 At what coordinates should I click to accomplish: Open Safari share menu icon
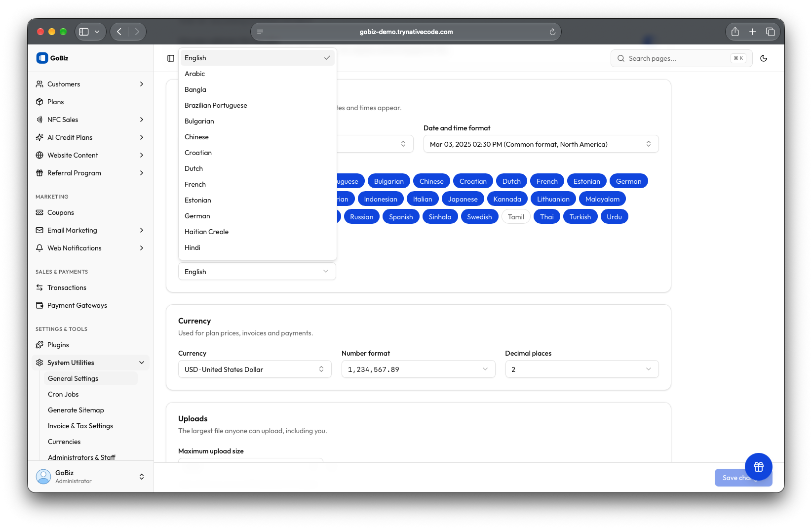click(735, 32)
